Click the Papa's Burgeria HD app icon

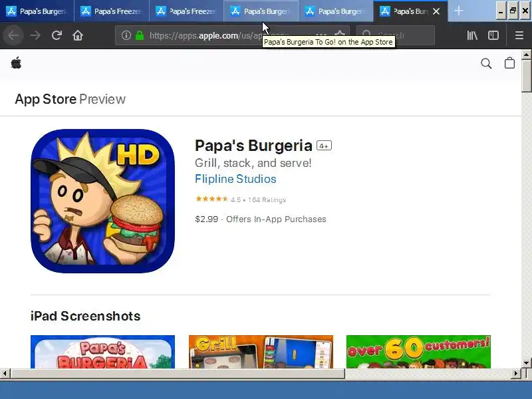tap(103, 201)
